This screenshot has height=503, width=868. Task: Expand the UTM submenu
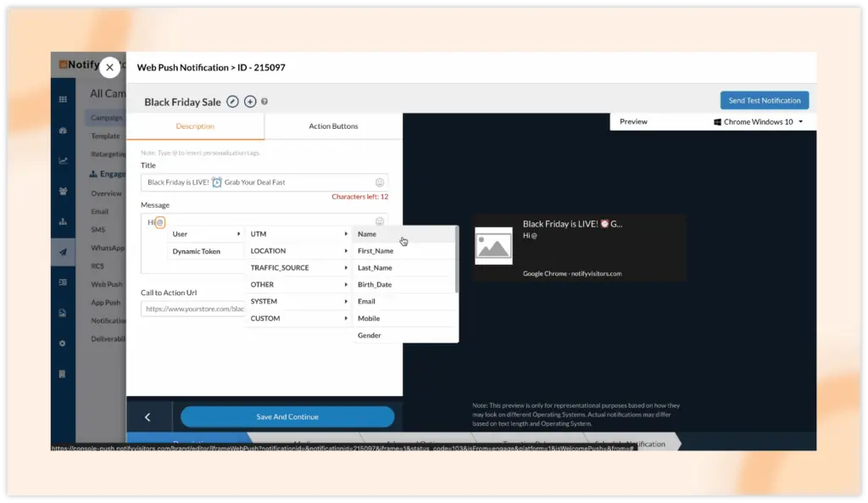click(298, 234)
